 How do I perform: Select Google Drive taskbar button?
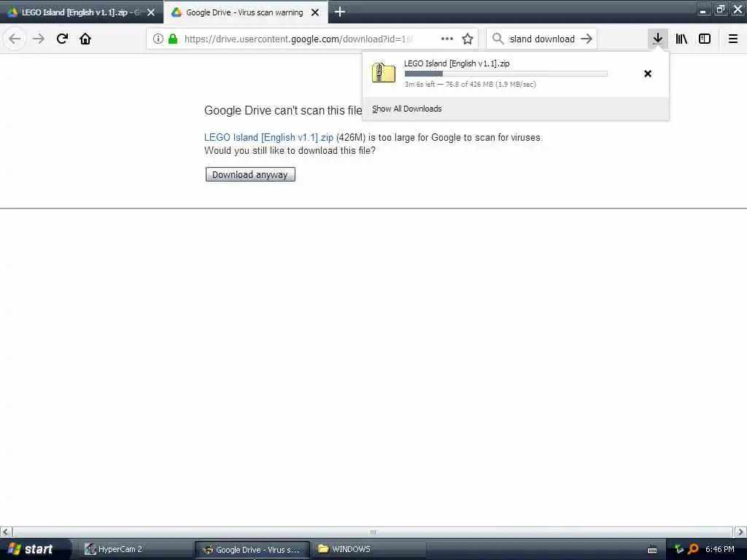(252, 549)
